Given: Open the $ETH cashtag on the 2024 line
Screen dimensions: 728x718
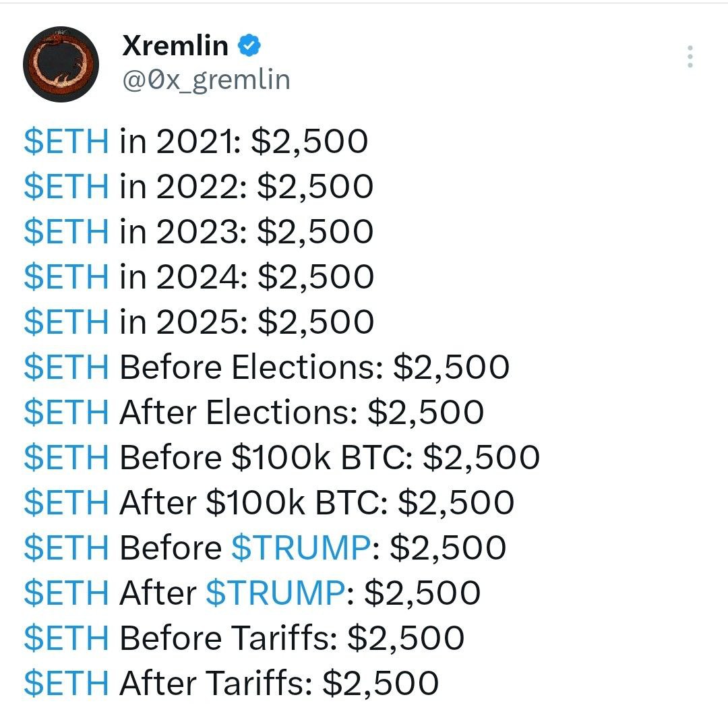Looking at the screenshot, I should tap(66, 276).
